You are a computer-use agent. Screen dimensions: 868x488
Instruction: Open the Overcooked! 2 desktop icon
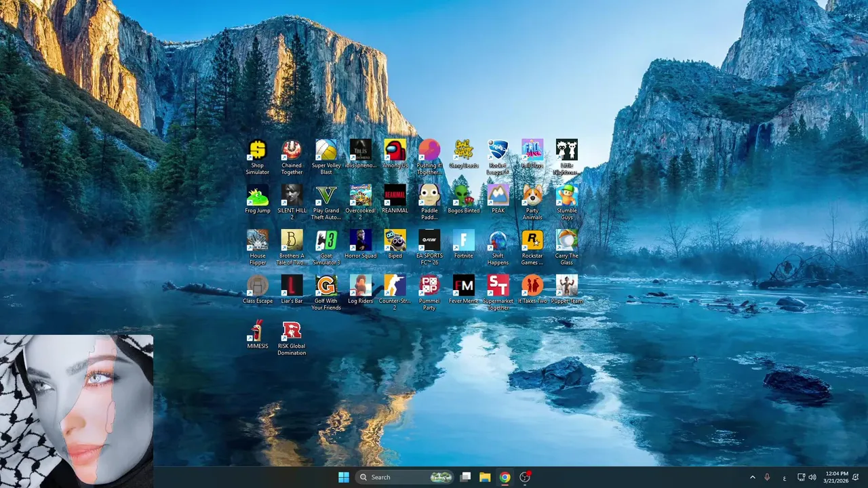(360, 202)
